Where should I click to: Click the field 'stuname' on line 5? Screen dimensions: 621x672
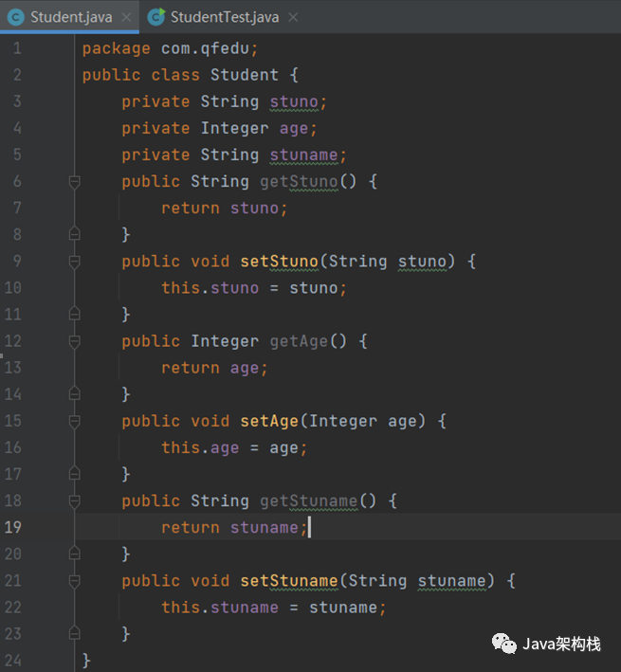pyautogui.click(x=303, y=155)
